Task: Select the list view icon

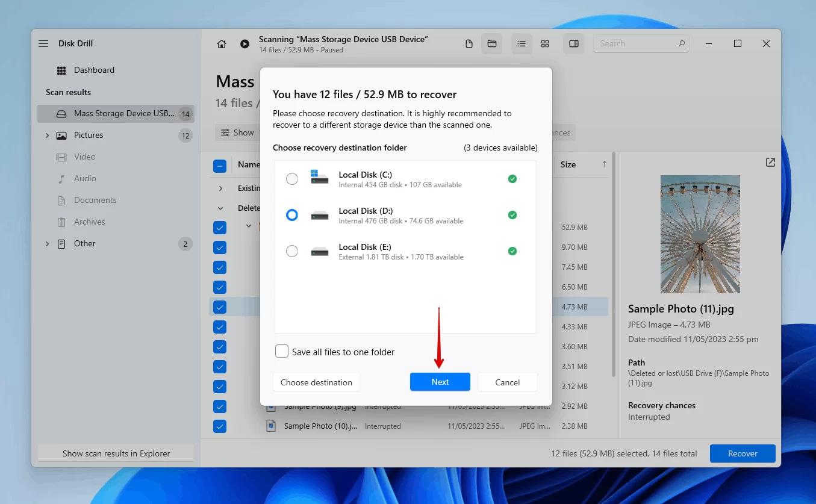Action: (522, 44)
